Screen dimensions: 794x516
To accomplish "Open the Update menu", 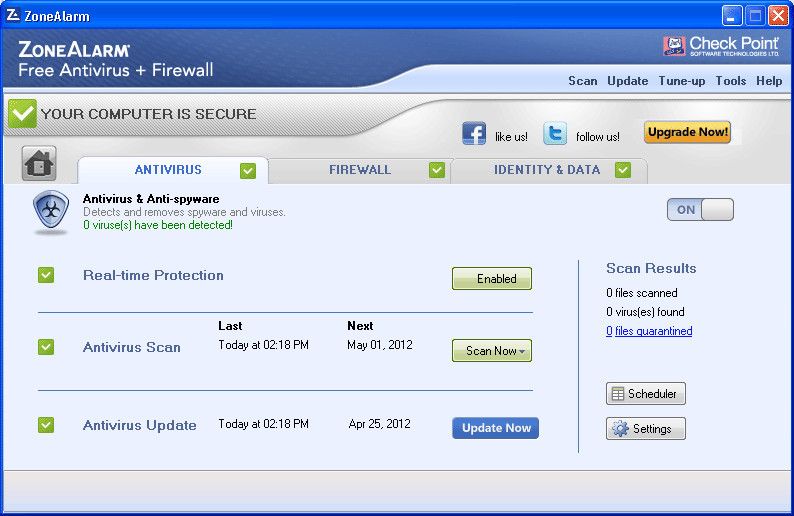I will click(627, 81).
